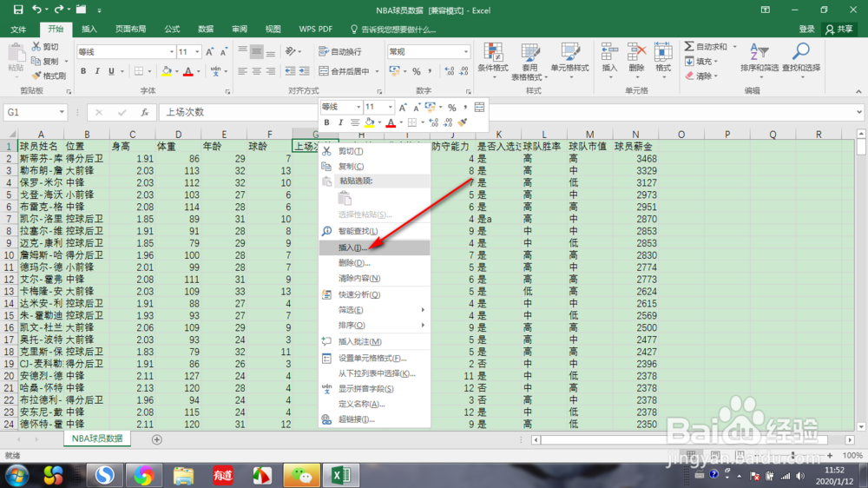Click the Copy (复制) ribbon button

click(x=45, y=61)
